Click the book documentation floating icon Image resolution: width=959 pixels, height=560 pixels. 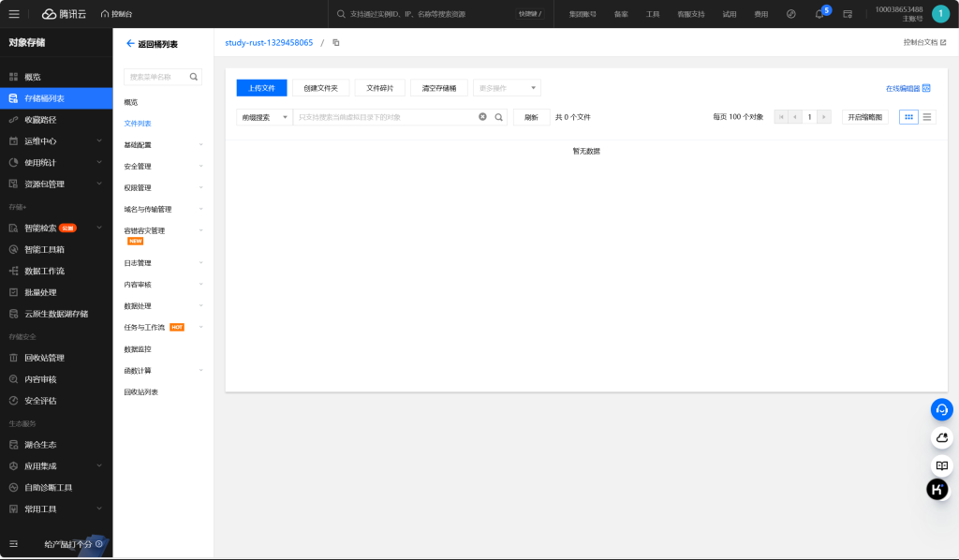pyautogui.click(x=941, y=465)
